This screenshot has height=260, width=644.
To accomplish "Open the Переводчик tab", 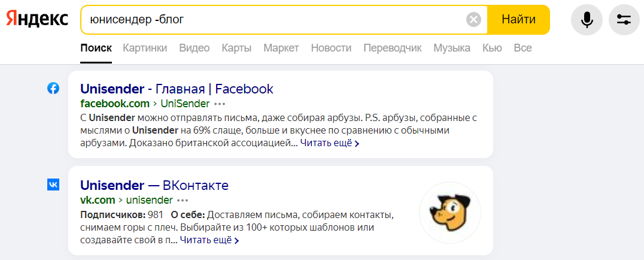I will coord(393,48).
